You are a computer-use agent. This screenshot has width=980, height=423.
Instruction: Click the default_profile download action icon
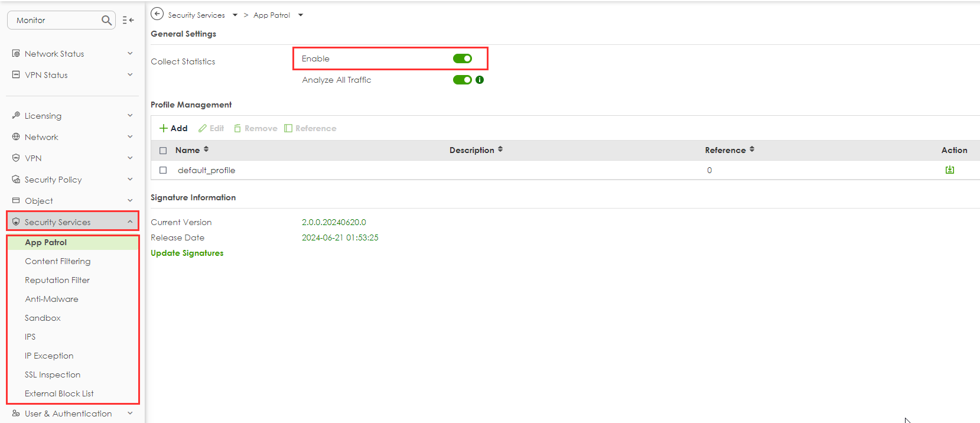coord(950,170)
